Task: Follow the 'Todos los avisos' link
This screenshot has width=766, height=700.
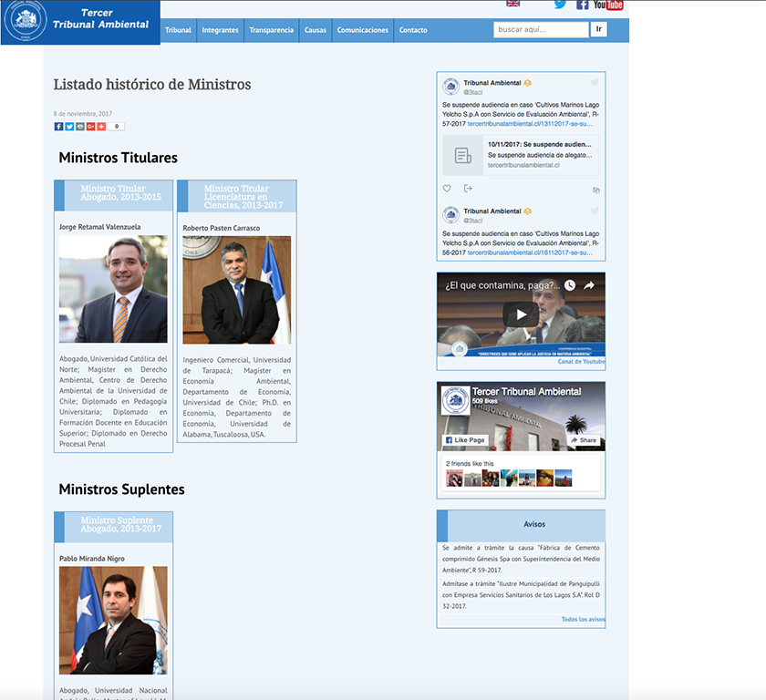Action: pos(583,620)
